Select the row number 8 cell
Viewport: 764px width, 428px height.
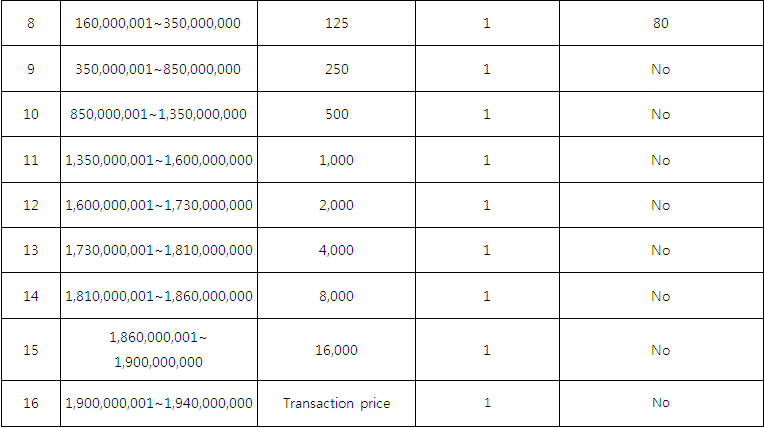point(31,23)
